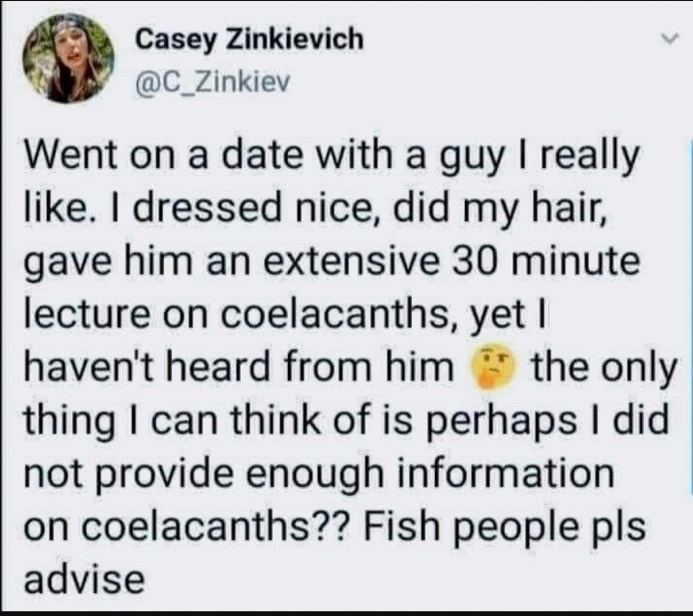Screen dimensions: 693x616
Task: Open the Casey Zinkievich display name
Action: (249, 40)
